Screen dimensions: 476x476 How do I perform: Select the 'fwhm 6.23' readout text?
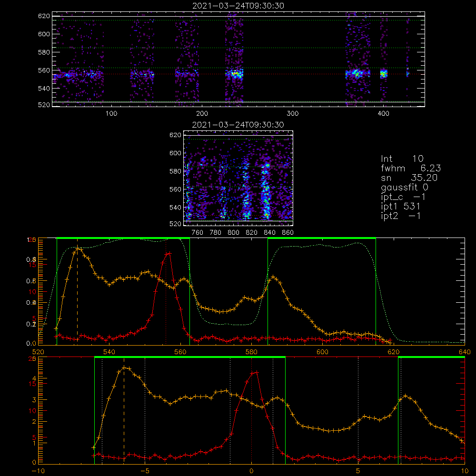(x=411, y=168)
